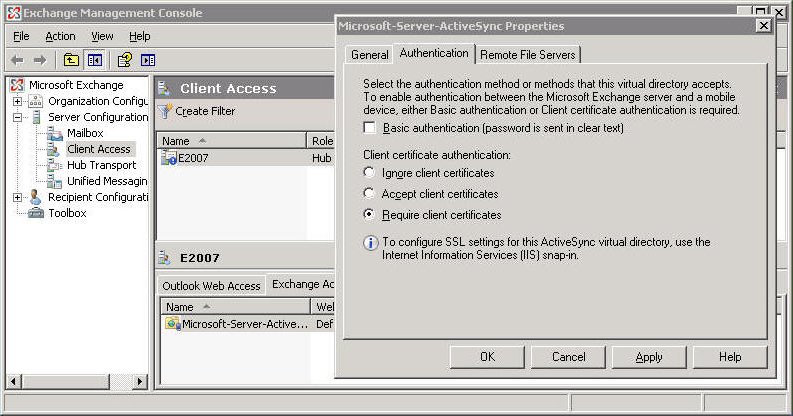This screenshot has height=416, width=793.
Task: Select the Microsoft-Server-Active... row text
Action: [245, 324]
